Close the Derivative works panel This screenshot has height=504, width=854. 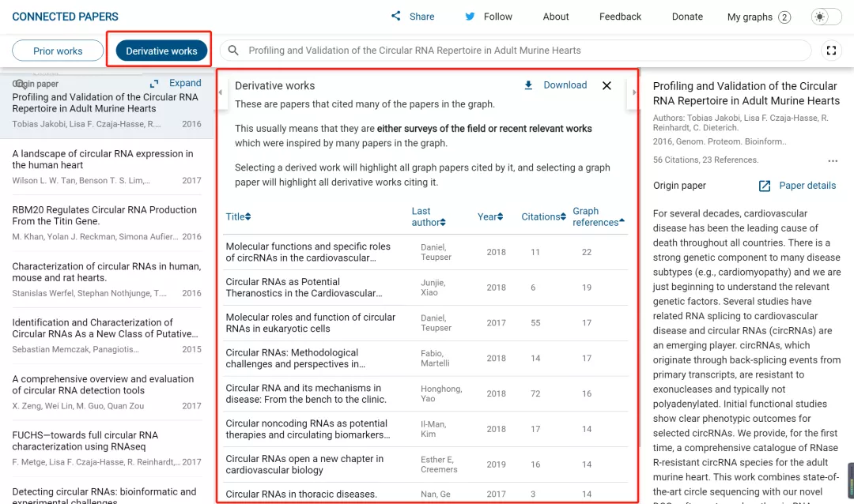606,85
